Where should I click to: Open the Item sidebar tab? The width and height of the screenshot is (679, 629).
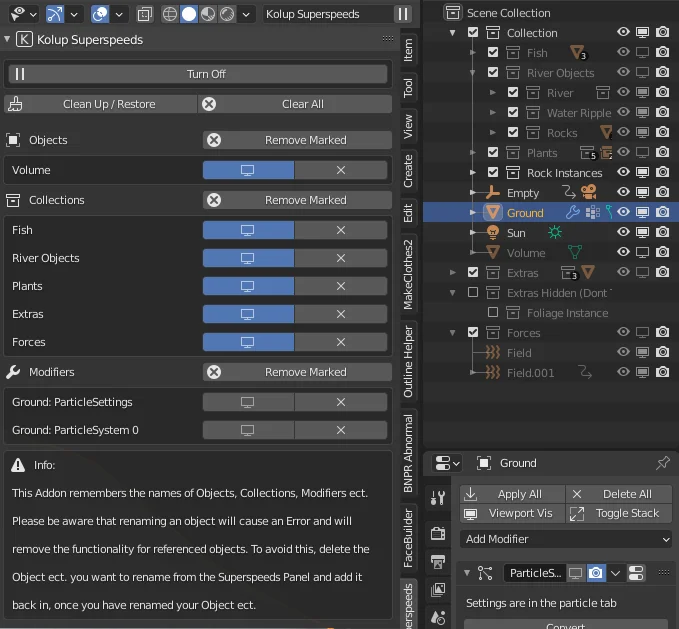[408, 50]
